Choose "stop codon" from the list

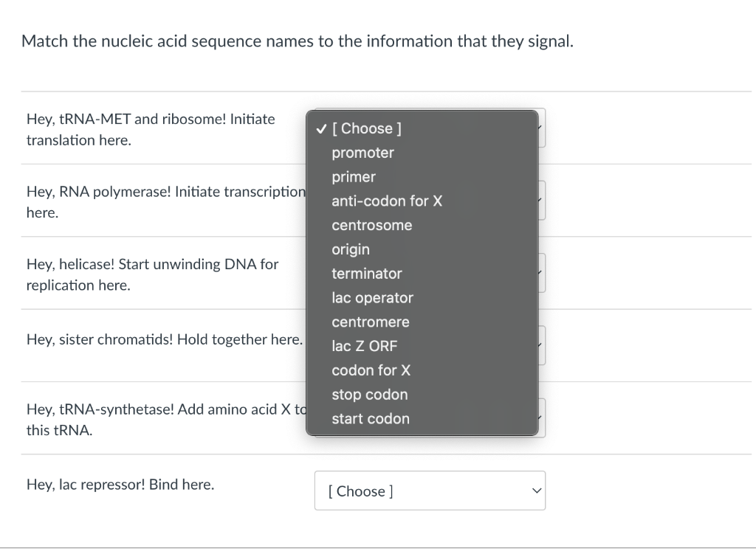422,395
